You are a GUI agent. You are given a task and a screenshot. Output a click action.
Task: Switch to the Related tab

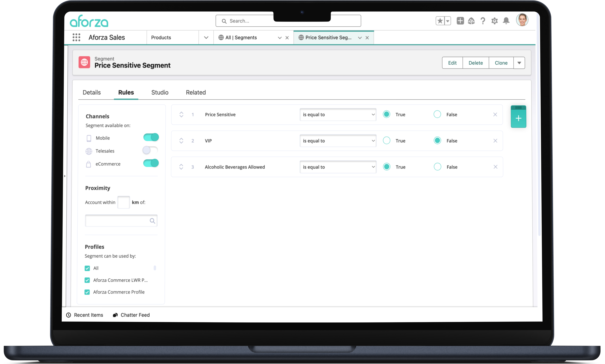pos(196,92)
